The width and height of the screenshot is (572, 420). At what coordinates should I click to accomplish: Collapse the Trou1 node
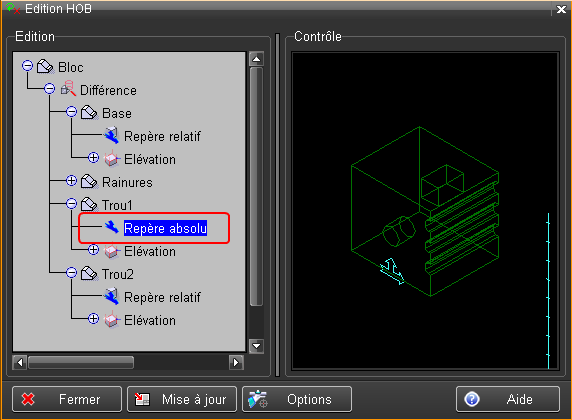click(72, 204)
